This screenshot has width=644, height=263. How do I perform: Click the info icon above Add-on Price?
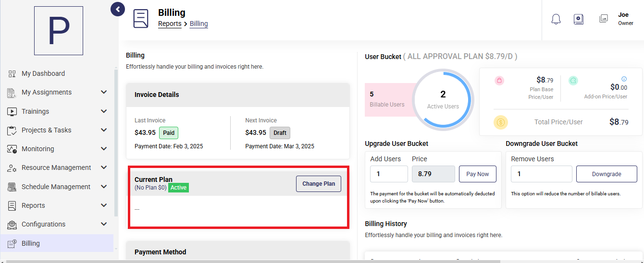tap(624, 79)
